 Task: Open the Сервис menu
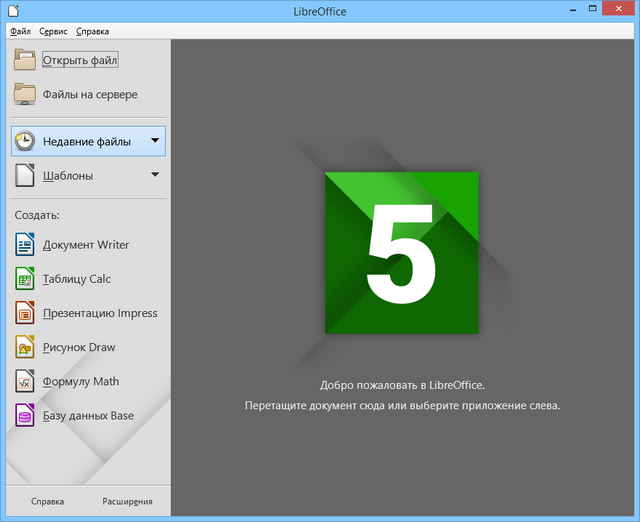(x=54, y=32)
